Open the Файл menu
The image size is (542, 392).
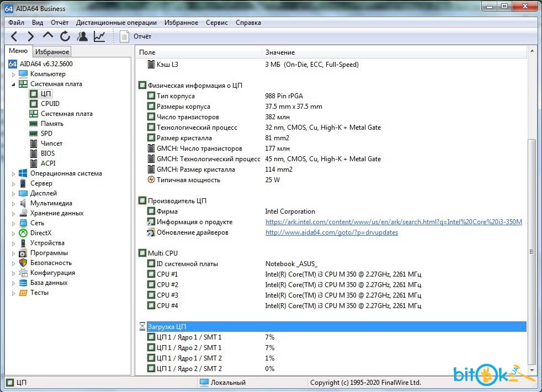[x=16, y=23]
